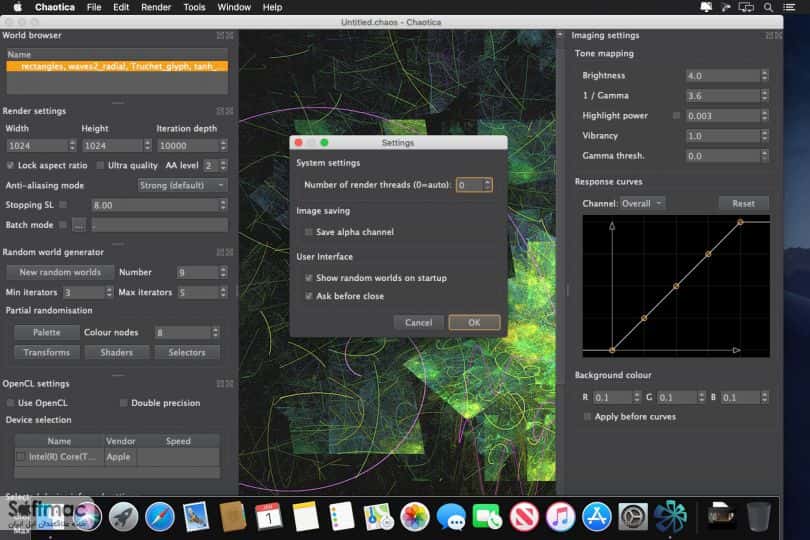
Task: Enable the Use OpenCL checkbox
Action: click(10, 403)
